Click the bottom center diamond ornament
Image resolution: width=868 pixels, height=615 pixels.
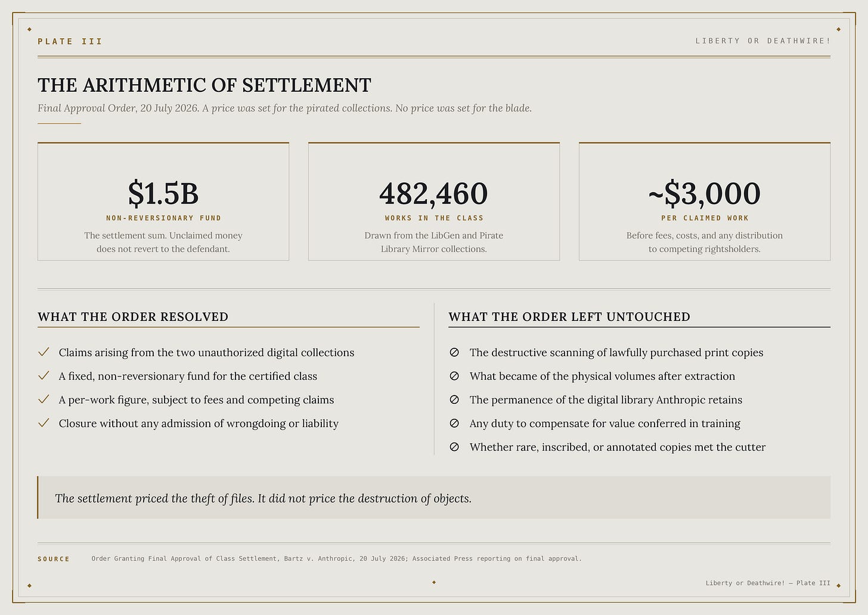(x=434, y=582)
